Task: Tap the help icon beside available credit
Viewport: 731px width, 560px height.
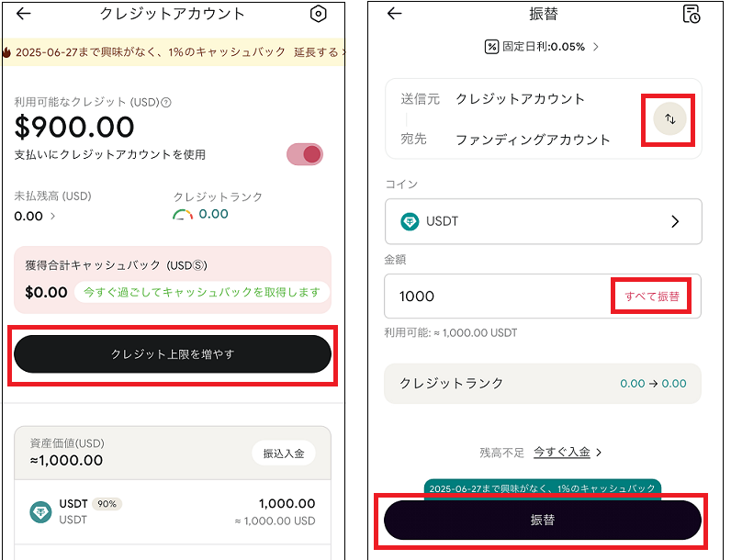Action: click(x=166, y=103)
